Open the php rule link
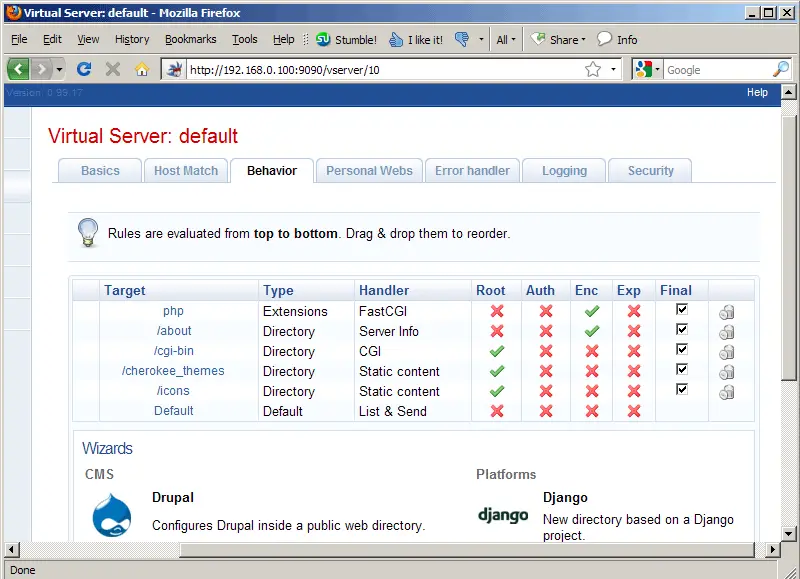The width and height of the screenshot is (800, 579). coord(173,311)
